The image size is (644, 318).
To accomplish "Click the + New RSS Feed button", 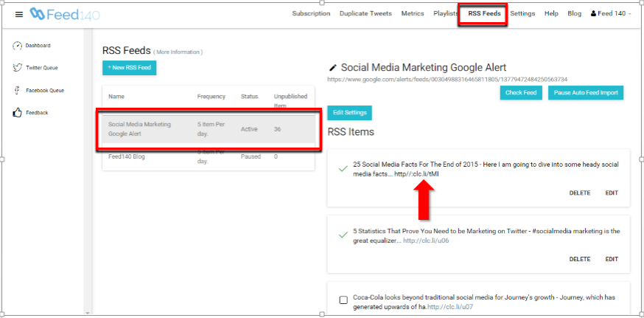I will click(x=130, y=68).
